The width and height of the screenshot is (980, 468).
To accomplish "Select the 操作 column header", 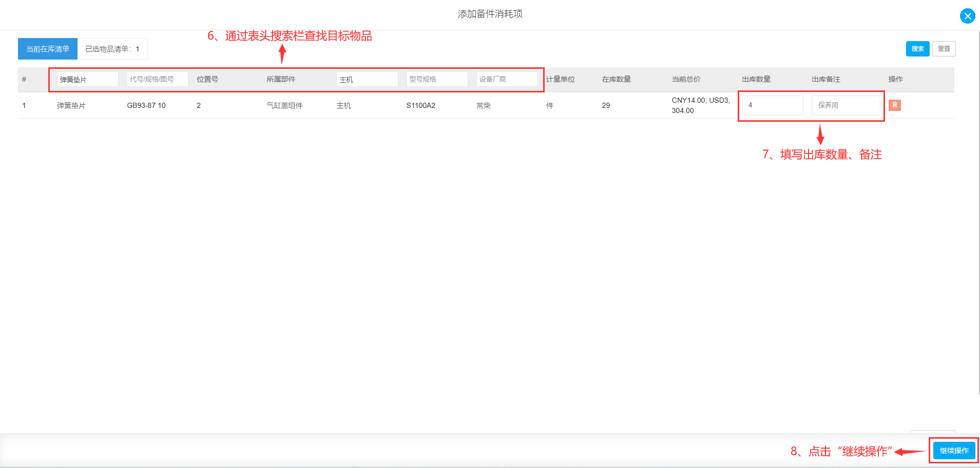I will coord(896,79).
